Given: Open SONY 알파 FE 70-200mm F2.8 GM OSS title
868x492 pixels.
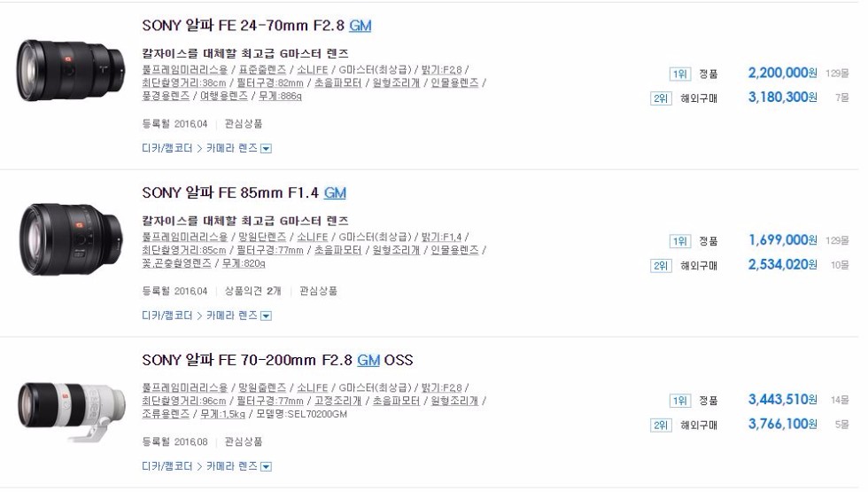Looking at the screenshot, I should pos(277,360).
